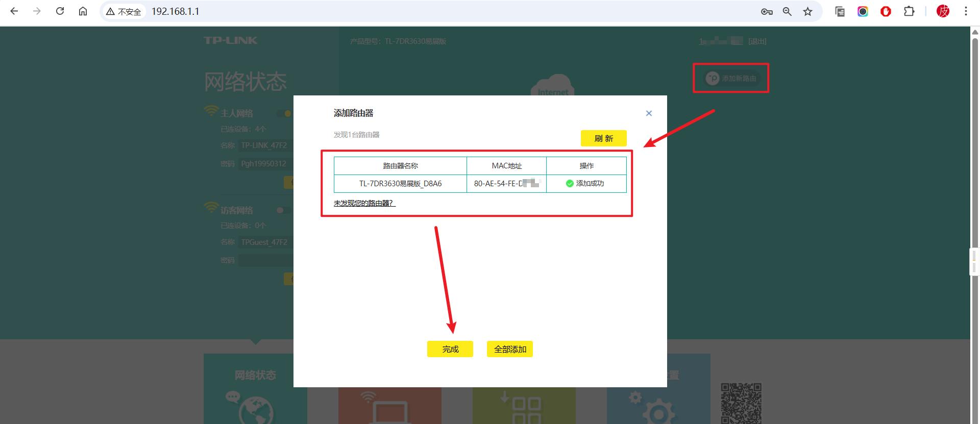Click the browser home icon
980x424 pixels.
83,11
